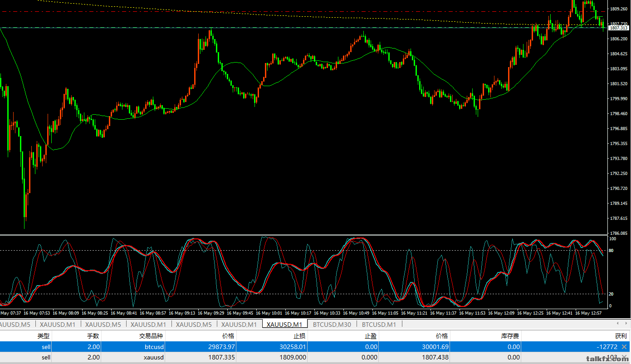
Task: Click the open price 1807.335
Action: (221, 357)
